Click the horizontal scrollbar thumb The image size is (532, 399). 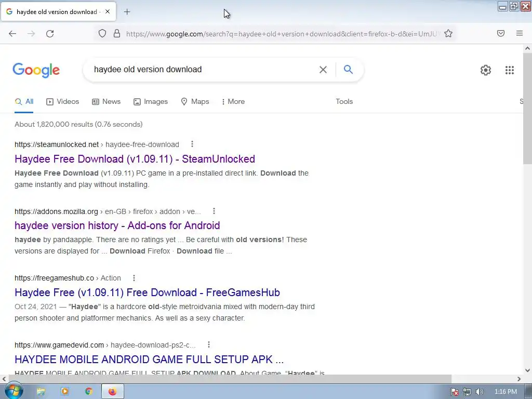(x=230, y=379)
